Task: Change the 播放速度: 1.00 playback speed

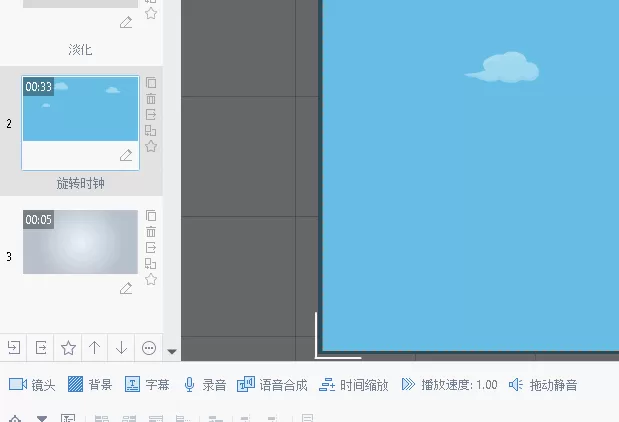Action: [449, 384]
